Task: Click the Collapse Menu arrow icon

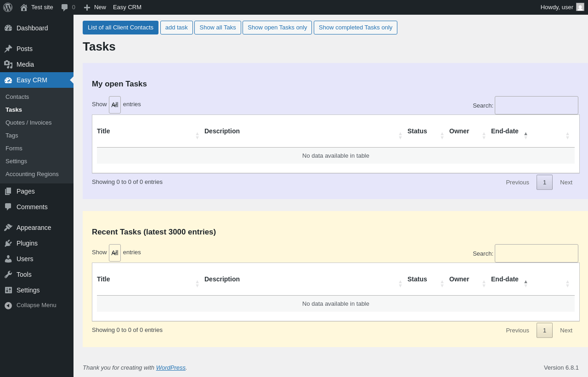Action: 8,305
